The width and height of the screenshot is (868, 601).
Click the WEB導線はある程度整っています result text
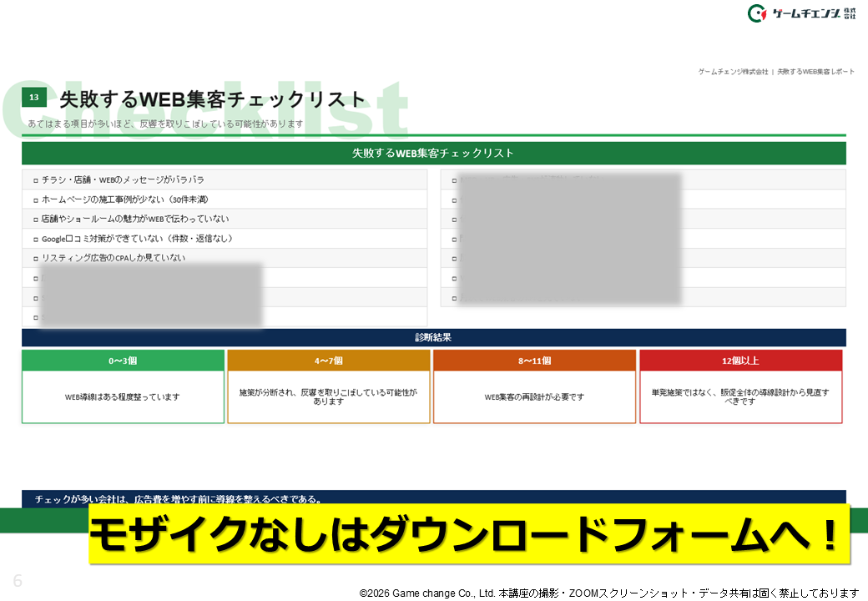tap(123, 396)
